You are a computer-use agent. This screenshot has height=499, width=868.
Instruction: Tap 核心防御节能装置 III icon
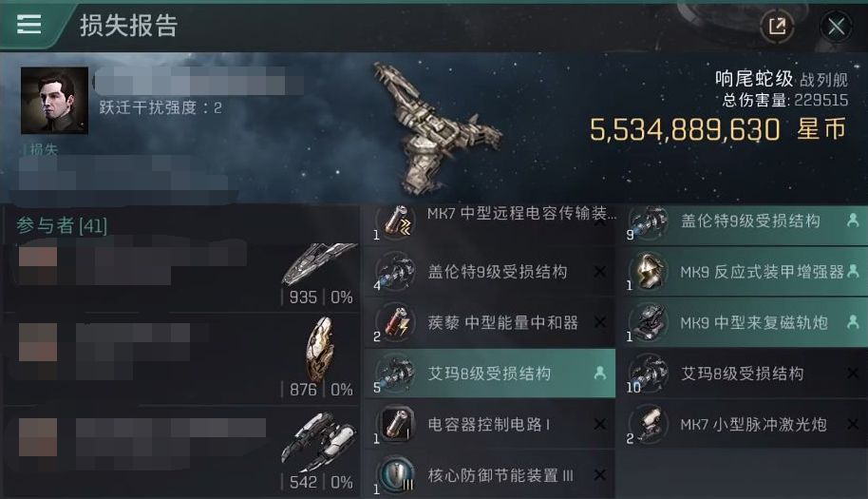(x=396, y=475)
